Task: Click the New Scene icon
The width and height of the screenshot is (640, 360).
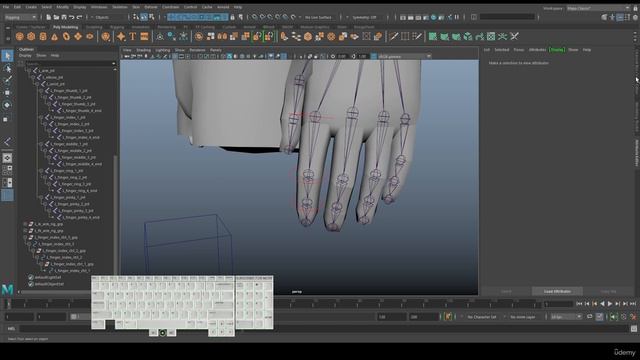Action: point(49,17)
